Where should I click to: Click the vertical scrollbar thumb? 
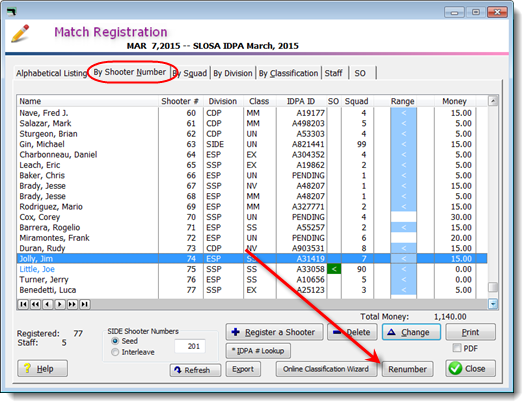(x=493, y=287)
